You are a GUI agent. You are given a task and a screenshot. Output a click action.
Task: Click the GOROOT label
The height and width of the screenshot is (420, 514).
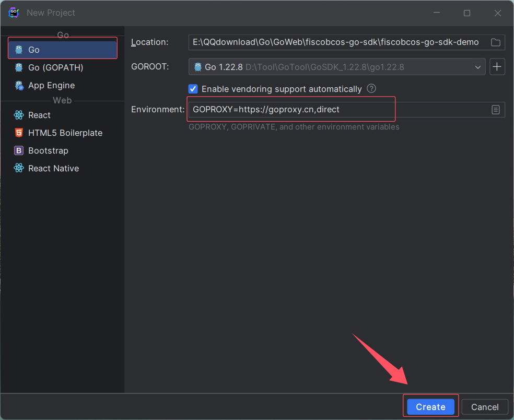[150, 67]
